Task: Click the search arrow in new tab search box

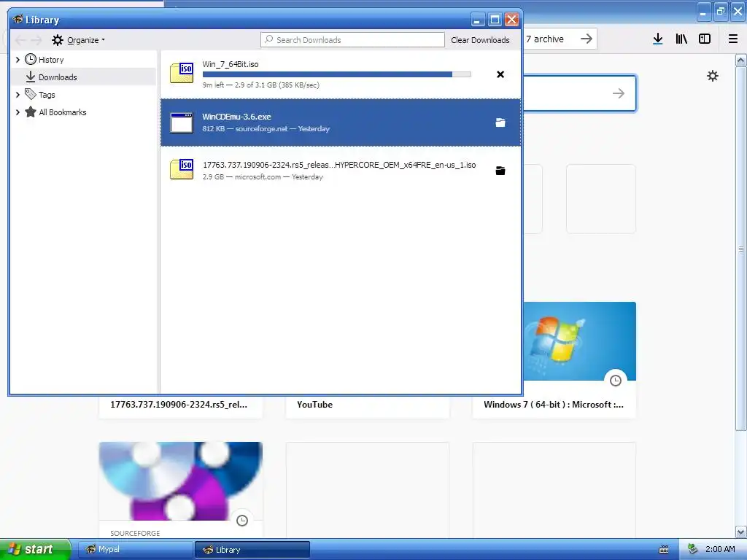Action: click(619, 93)
